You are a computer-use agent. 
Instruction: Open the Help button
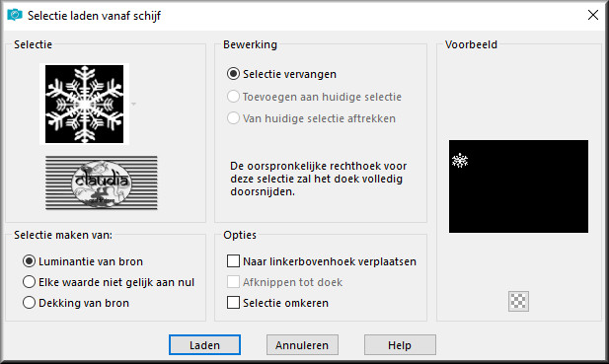tap(400, 344)
